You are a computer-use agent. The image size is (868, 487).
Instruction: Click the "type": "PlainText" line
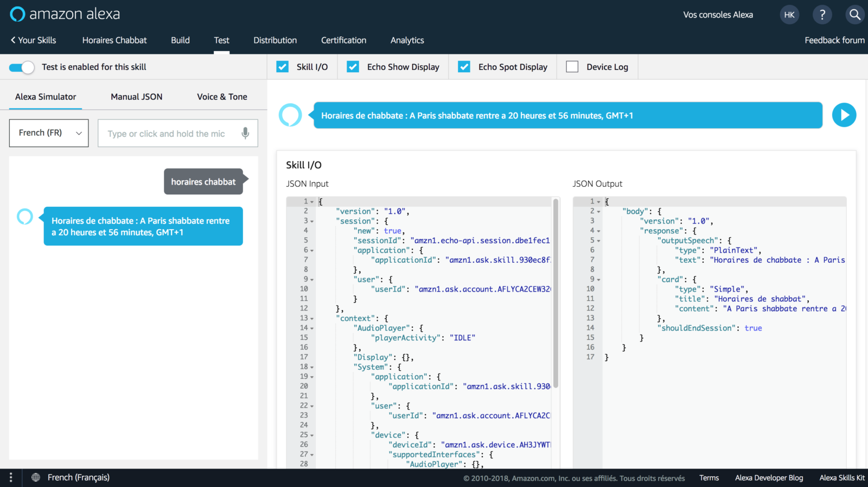point(718,250)
